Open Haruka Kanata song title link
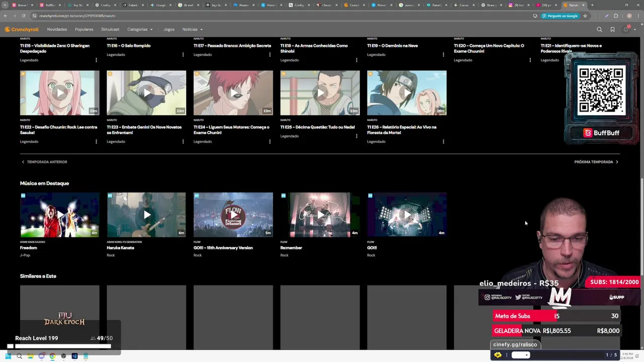 [x=120, y=248]
